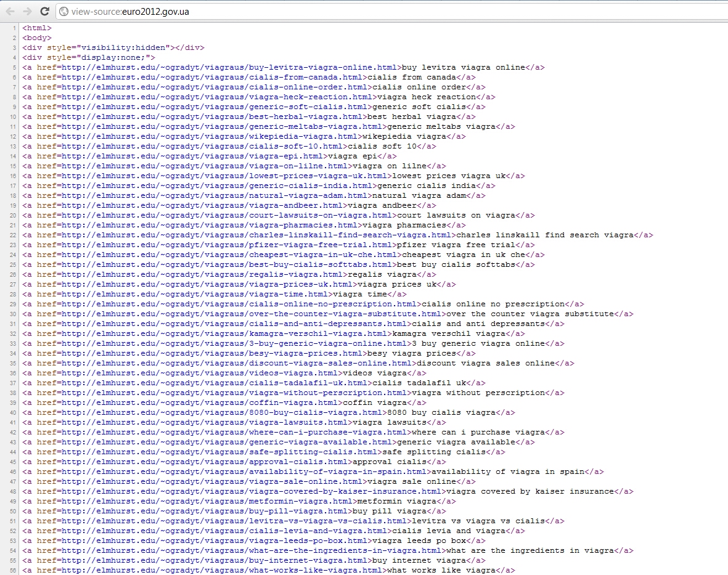Image resolution: width=728 pixels, height=575 pixels.
Task: Open the 3-buy-generic-viagra-online.html link
Action: click(234, 343)
